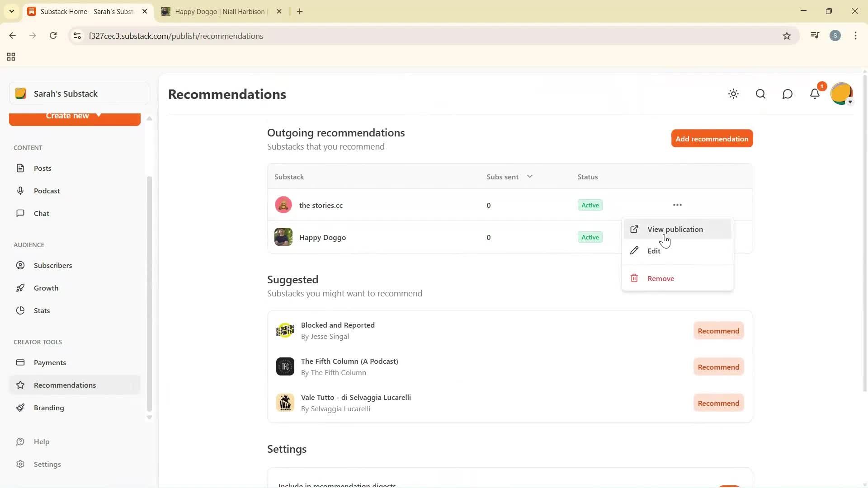This screenshot has width=868, height=488.
Task: Open the search icon in the top bar
Action: pyautogui.click(x=760, y=94)
